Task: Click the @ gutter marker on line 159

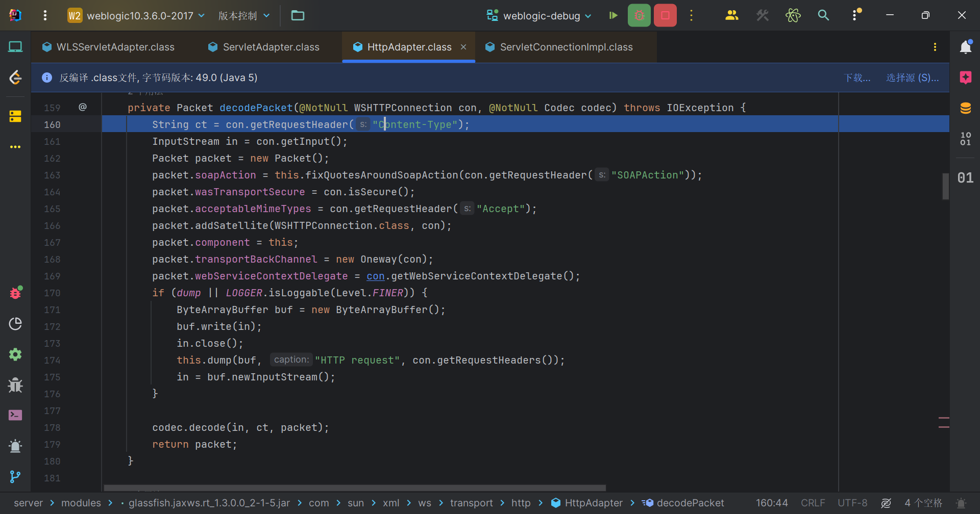Action: 83,107
